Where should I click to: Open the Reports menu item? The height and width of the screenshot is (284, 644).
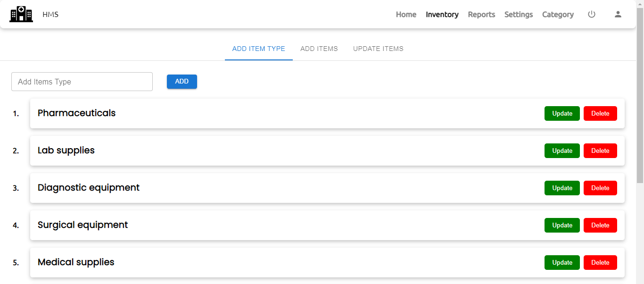481,15
